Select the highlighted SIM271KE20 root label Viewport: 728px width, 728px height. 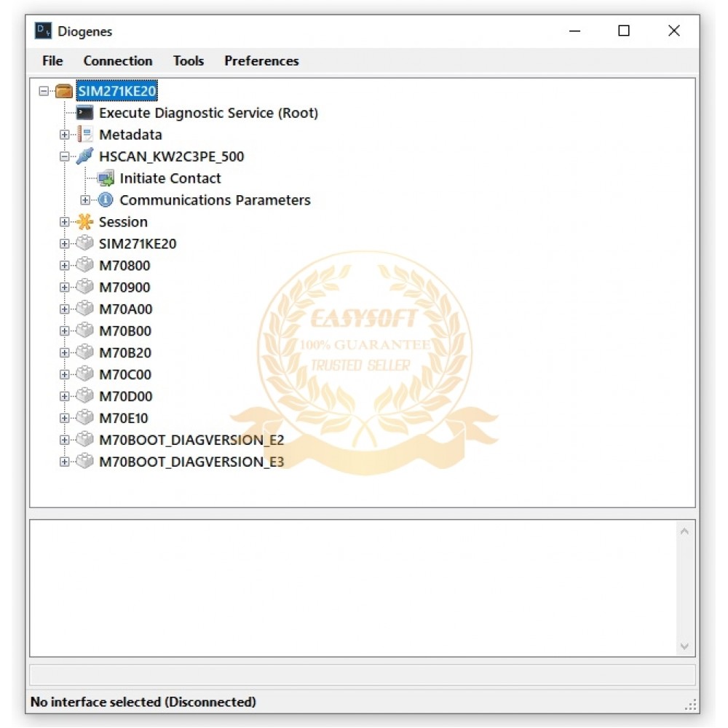(117, 92)
